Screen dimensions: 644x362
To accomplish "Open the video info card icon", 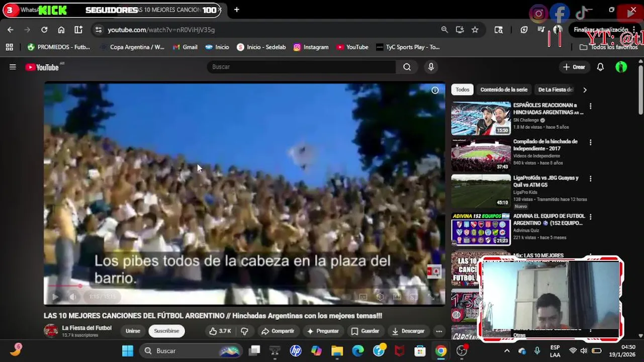I will click(x=435, y=90).
